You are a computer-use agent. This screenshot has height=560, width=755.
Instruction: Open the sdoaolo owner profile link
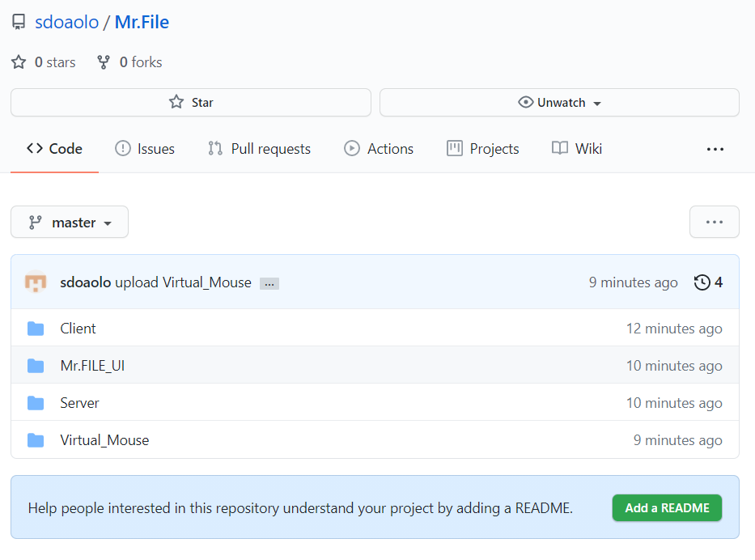(x=66, y=22)
